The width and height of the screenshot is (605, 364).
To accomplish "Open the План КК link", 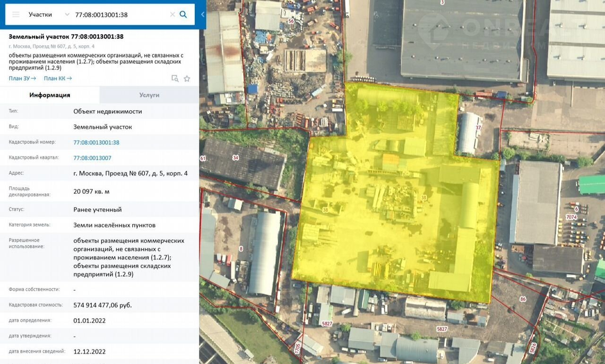I will click(x=58, y=78).
